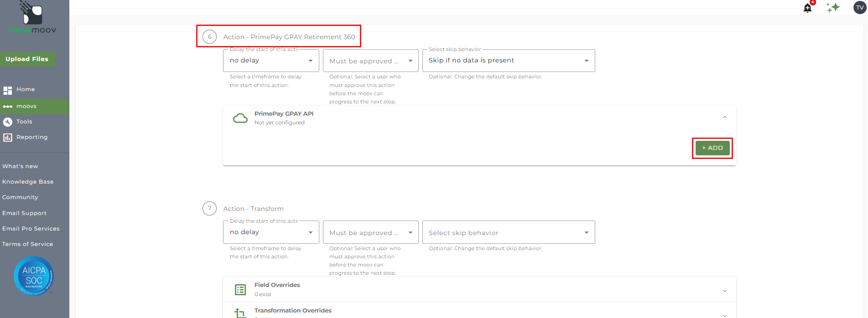Screen dimensions: 868x318
Task: Open Must be approved dropdown in step 6
Action: 371,61
